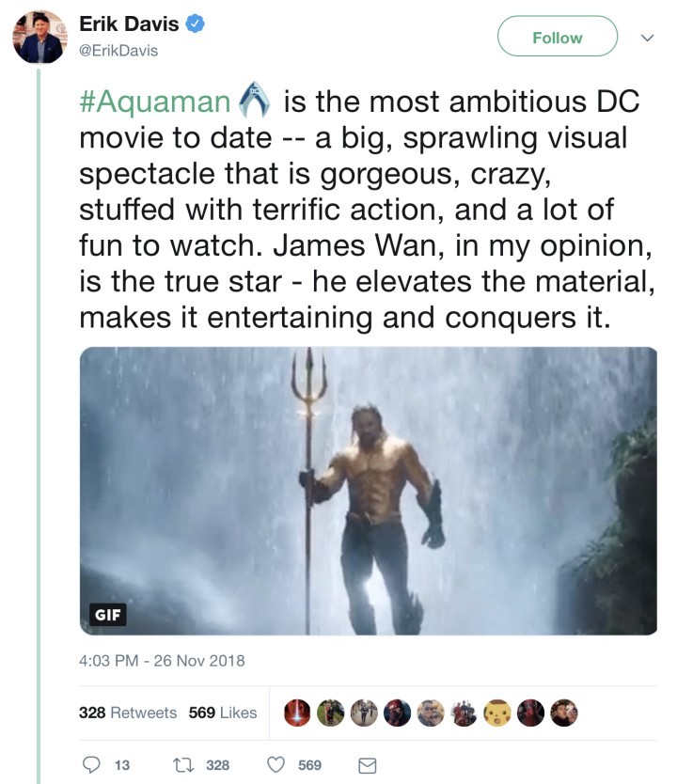Send tweet via direct message envelope icon
The image size is (677, 784).
(x=368, y=765)
